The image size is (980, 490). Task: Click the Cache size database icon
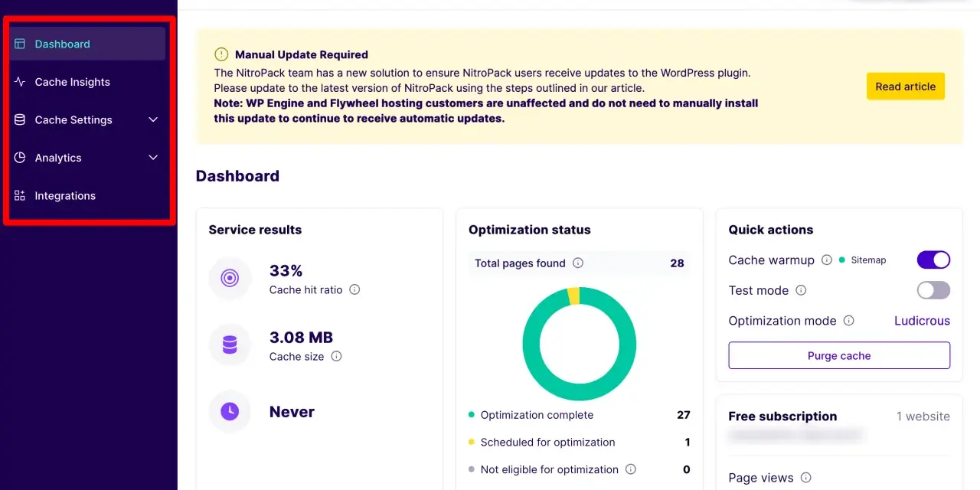point(230,345)
